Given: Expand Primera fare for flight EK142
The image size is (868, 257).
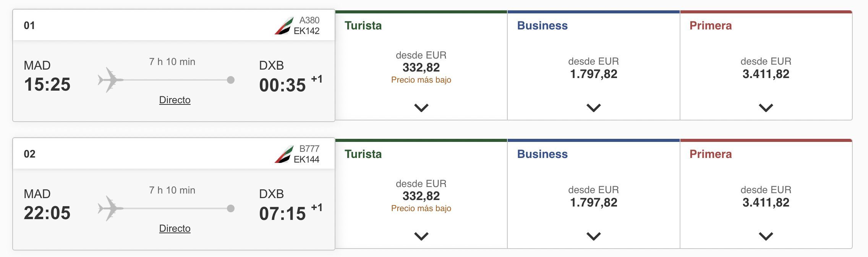Looking at the screenshot, I should coord(766,108).
